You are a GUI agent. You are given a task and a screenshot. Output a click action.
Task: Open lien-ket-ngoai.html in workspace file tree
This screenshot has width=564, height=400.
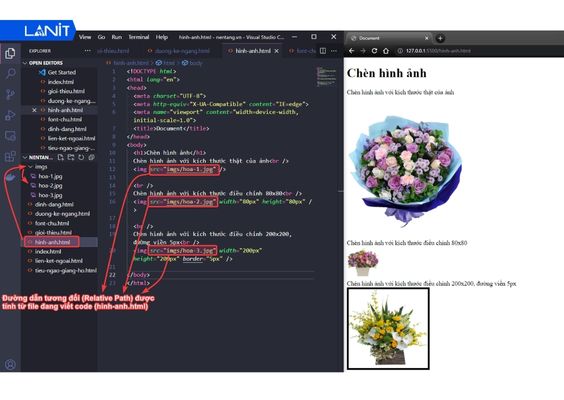coord(59,261)
